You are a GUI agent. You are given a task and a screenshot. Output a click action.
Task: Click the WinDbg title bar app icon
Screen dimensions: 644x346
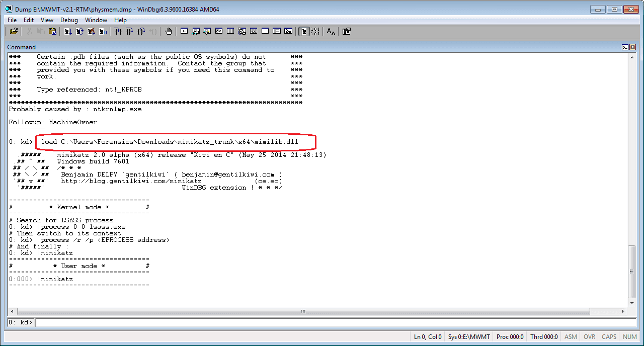pyautogui.click(x=9, y=9)
